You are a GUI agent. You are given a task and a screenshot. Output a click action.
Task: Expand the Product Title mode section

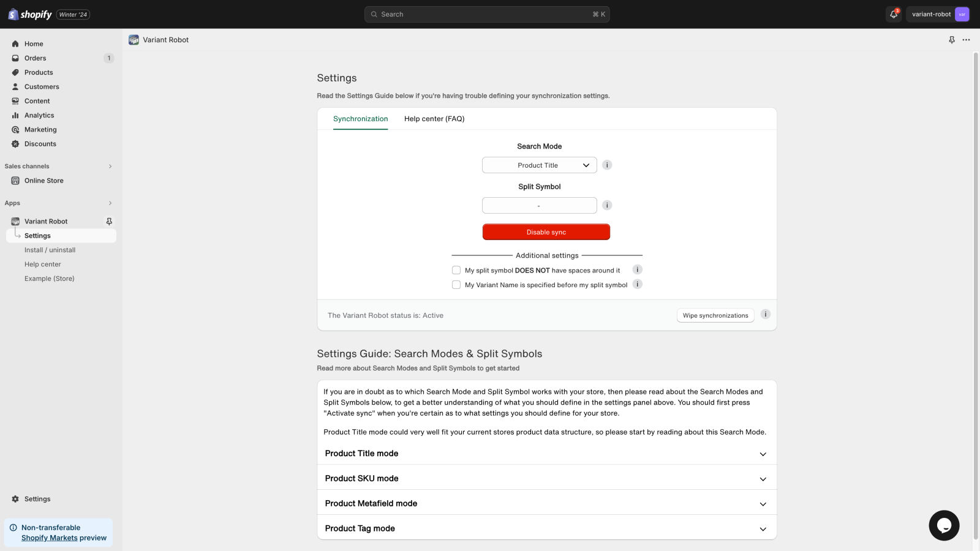point(546,454)
